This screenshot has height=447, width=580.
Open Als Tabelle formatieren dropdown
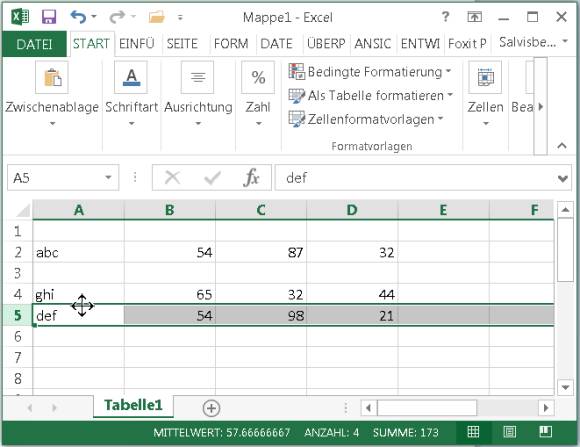[x=371, y=95]
